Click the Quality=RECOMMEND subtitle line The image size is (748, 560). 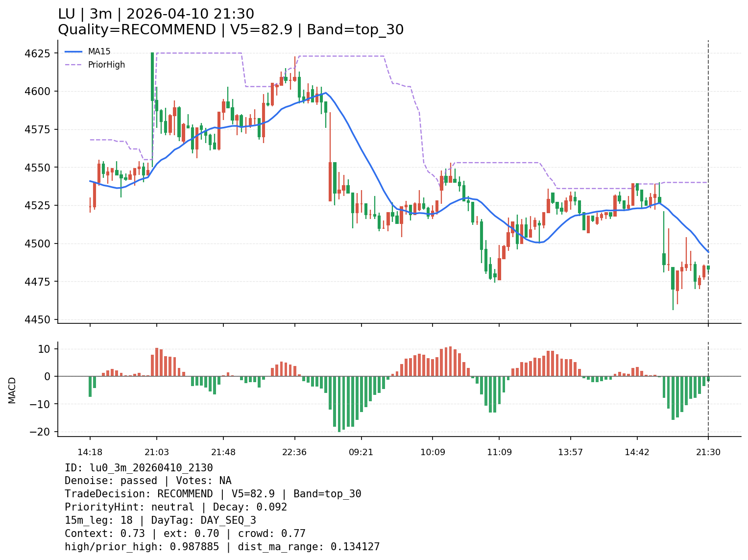pos(230,30)
